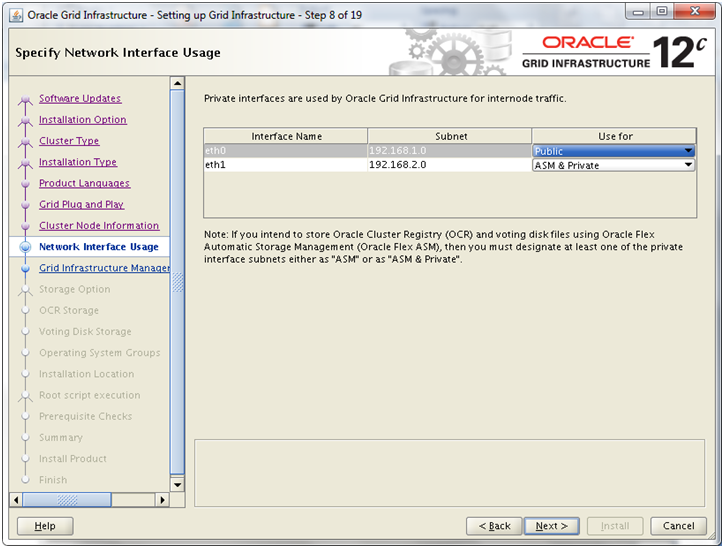Click the Finish step label
This screenshot has width=724, height=548.
pyautogui.click(x=53, y=481)
